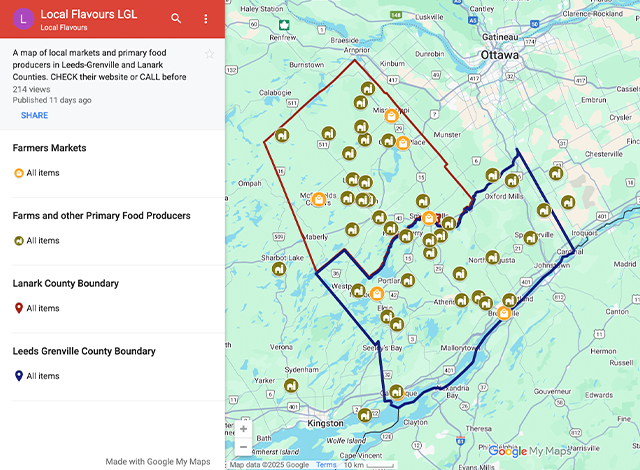Click the Google My Maps logo
640x470 pixels.
point(530,451)
